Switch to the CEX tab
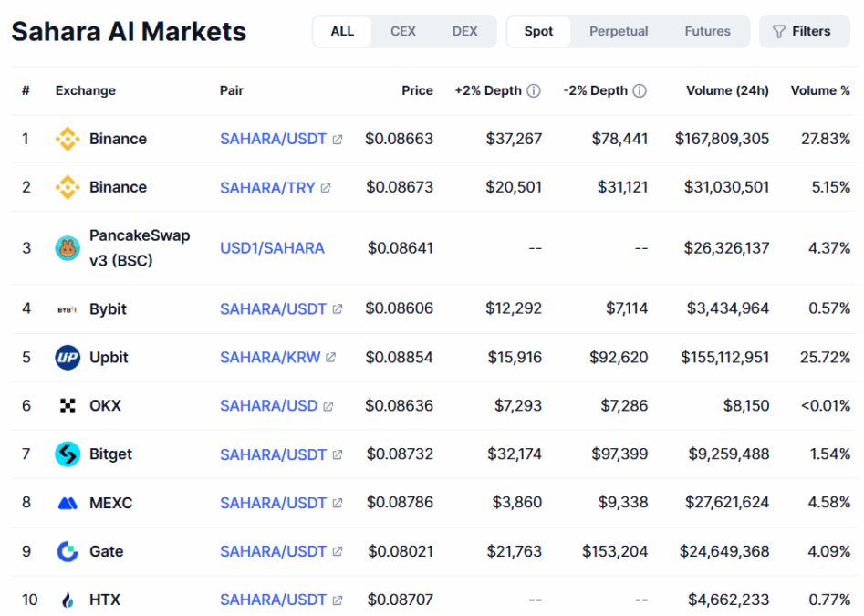This screenshot has width=864, height=616. click(402, 31)
